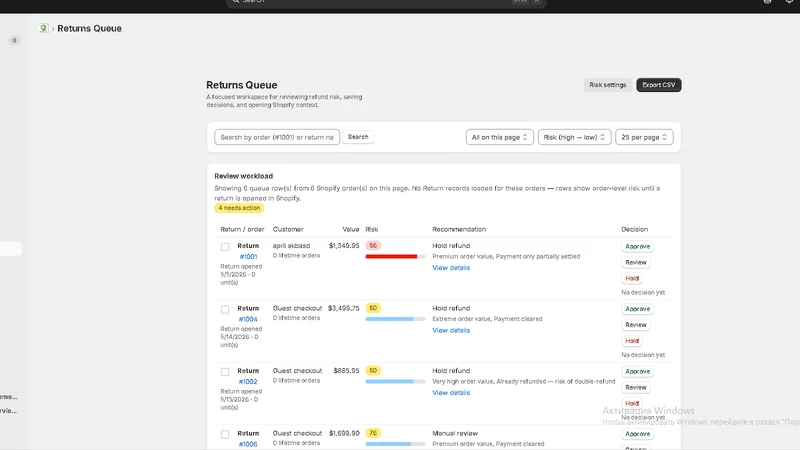This screenshot has height=450, width=800.
Task: Open order link #1006
Action: click(x=248, y=444)
